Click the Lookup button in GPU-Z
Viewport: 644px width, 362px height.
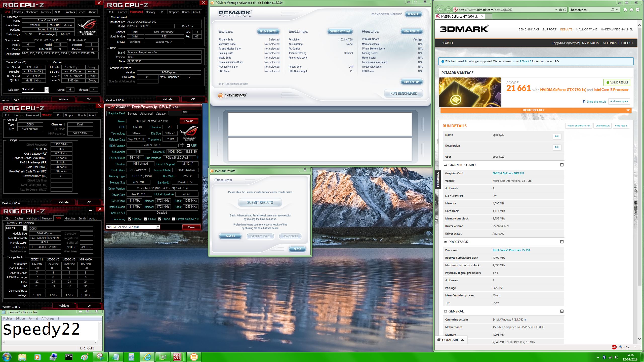189,121
